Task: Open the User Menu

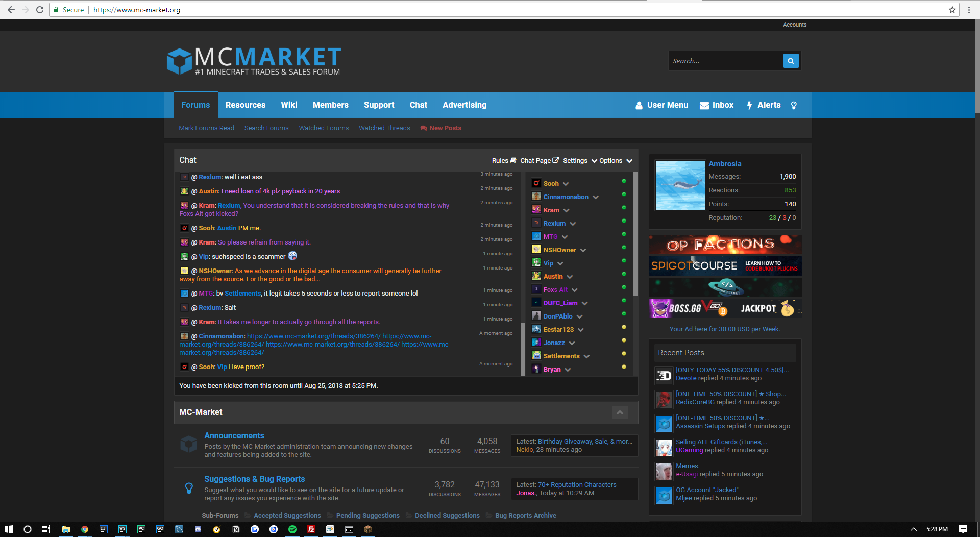Action: tap(661, 105)
